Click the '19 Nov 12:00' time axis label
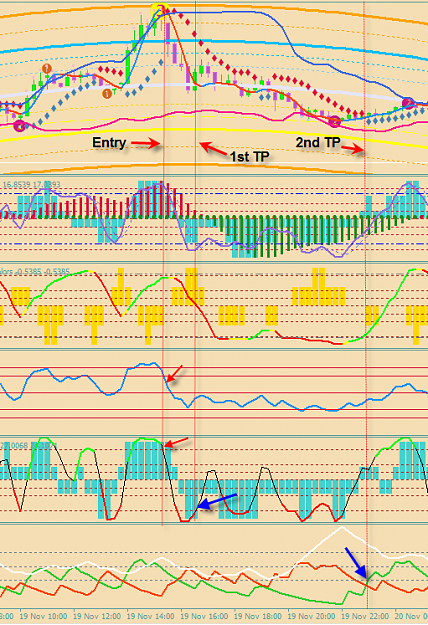This screenshot has height=625, width=428. tap(97, 616)
